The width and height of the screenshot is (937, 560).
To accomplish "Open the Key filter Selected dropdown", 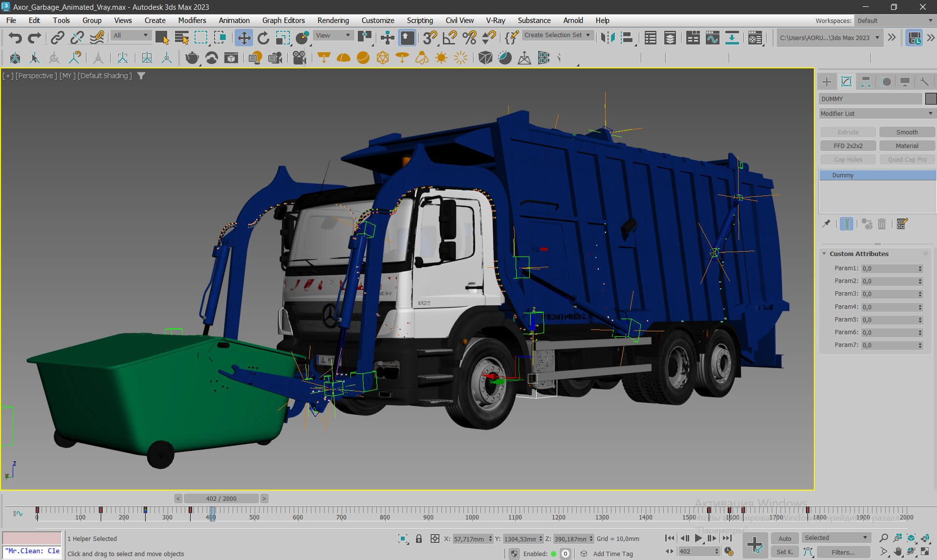I will click(836, 538).
